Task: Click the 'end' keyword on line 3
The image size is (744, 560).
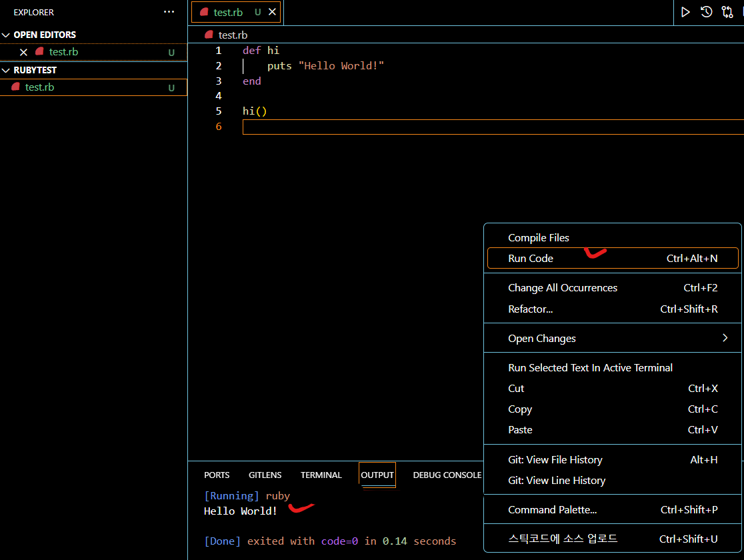Action: click(x=251, y=81)
